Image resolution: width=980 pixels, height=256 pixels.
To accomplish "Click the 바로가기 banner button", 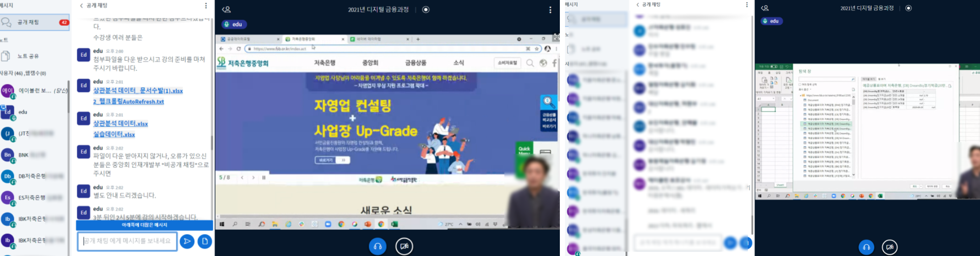I will pos(332,160).
